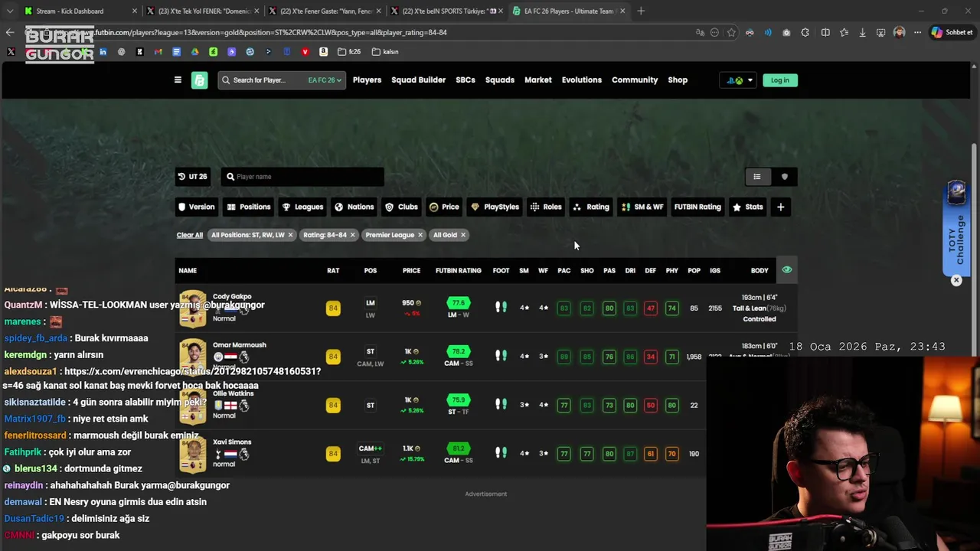Click the FUTBIN logo home icon

point(199,80)
